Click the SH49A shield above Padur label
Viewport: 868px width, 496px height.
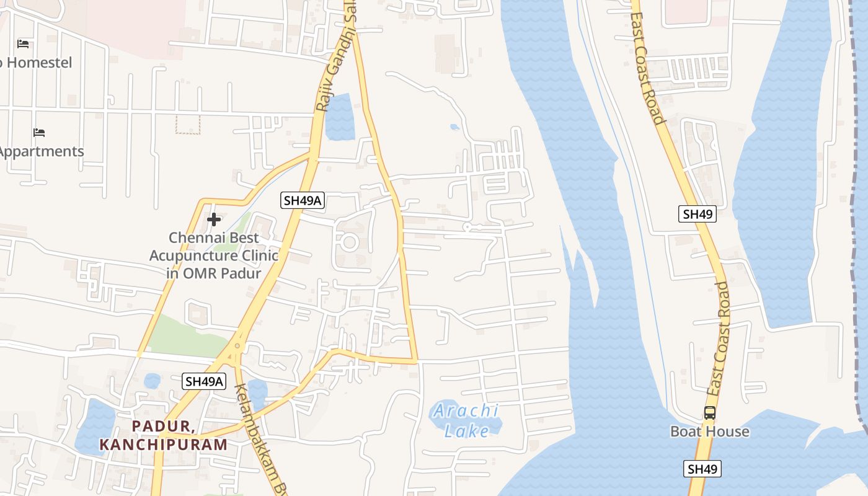click(x=204, y=381)
